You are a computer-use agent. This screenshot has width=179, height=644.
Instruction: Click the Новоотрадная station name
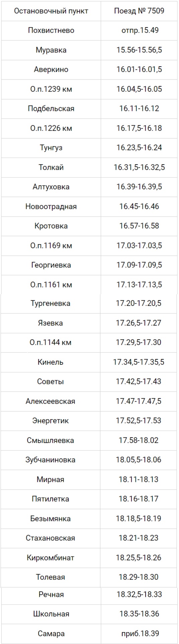[x=51, y=206]
